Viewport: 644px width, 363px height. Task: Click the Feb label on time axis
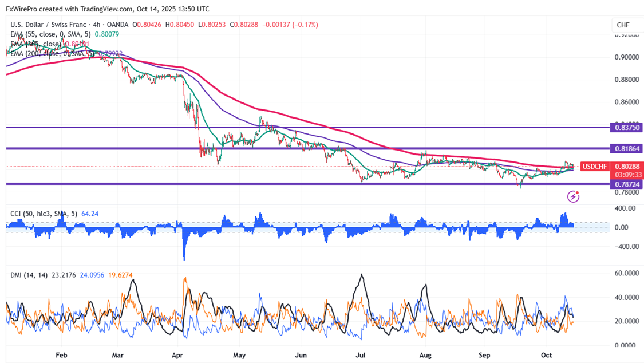(61, 355)
